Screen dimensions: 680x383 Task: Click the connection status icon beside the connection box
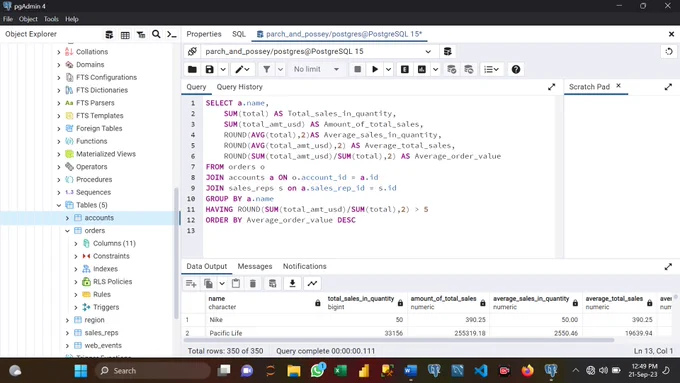pos(192,52)
